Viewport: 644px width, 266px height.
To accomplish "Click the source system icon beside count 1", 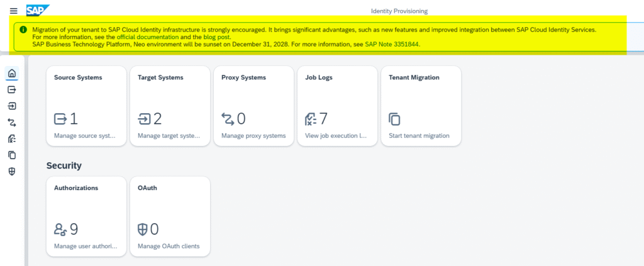I will click(x=60, y=119).
